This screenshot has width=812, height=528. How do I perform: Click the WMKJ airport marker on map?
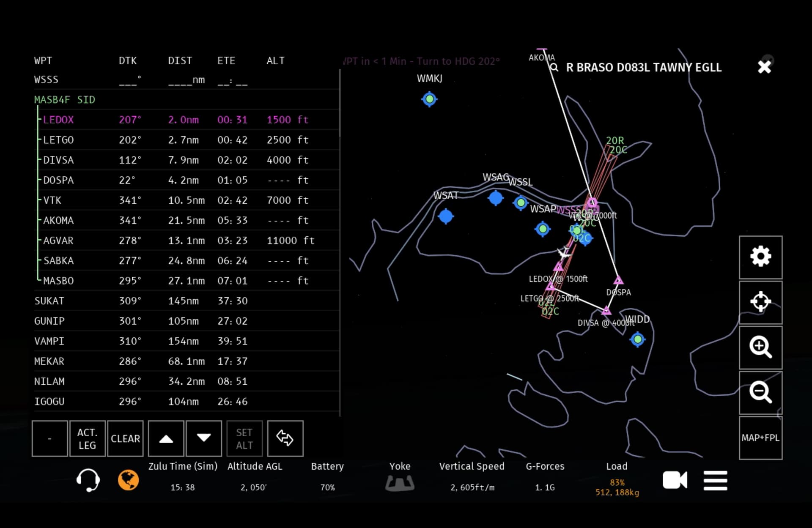point(429,99)
